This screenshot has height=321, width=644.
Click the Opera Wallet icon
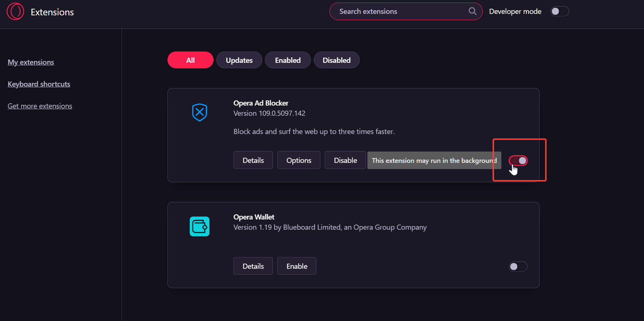(x=200, y=226)
